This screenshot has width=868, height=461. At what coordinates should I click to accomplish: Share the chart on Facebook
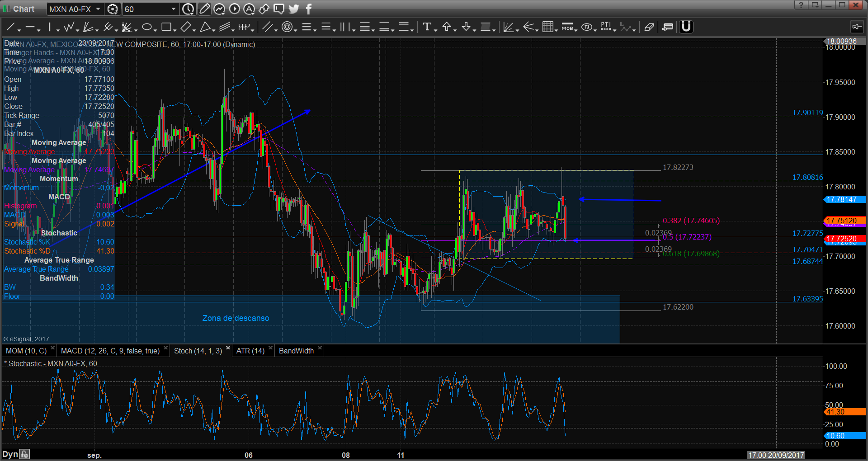(309, 9)
